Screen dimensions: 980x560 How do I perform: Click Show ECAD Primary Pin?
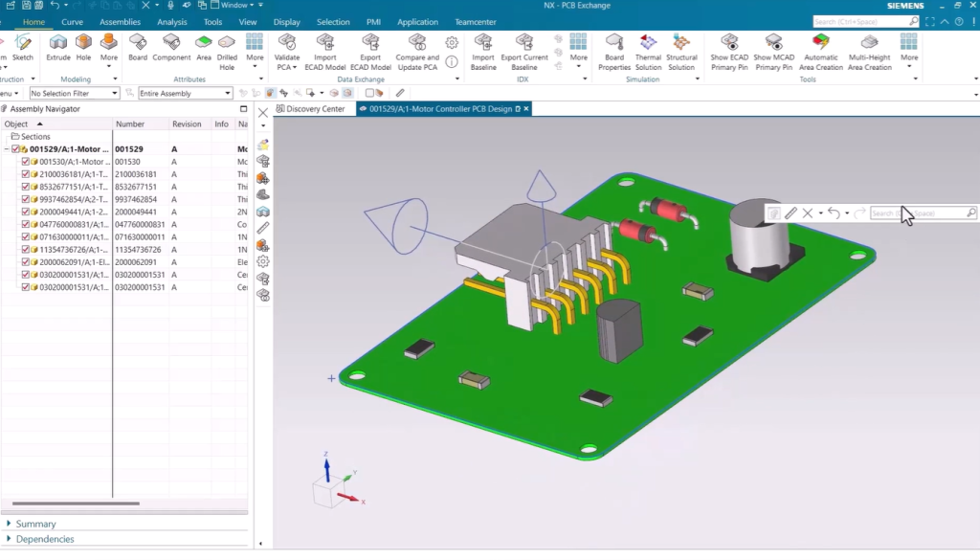tap(728, 52)
